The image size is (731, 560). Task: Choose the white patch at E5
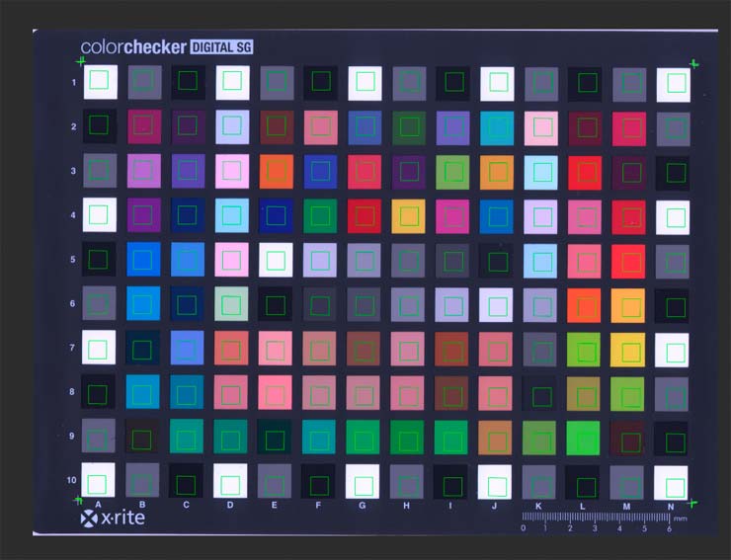click(x=276, y=260)
